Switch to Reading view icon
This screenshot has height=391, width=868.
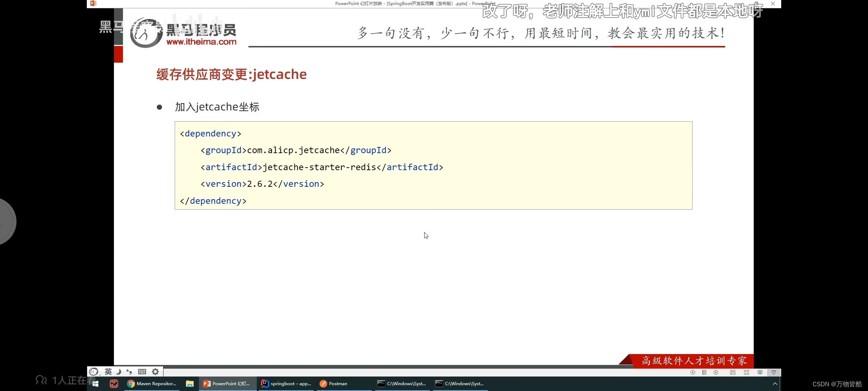760,373
